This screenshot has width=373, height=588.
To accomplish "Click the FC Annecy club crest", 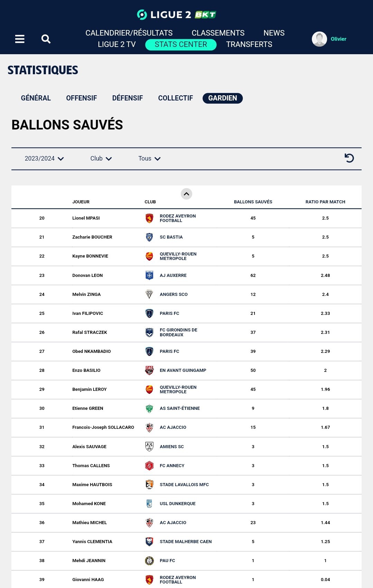I will click(149, 466).
